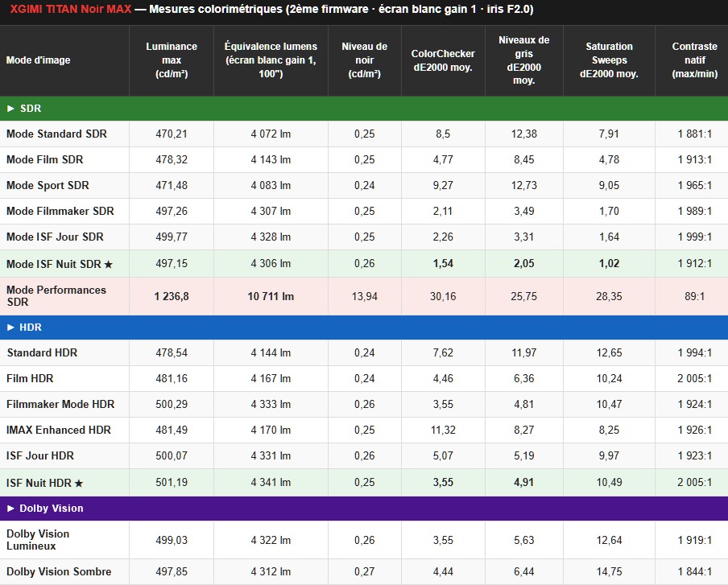Click the star next to Mode ISF Nuit SDR
The height and width of the screenshot is (585, 728).
pos(108,265)
